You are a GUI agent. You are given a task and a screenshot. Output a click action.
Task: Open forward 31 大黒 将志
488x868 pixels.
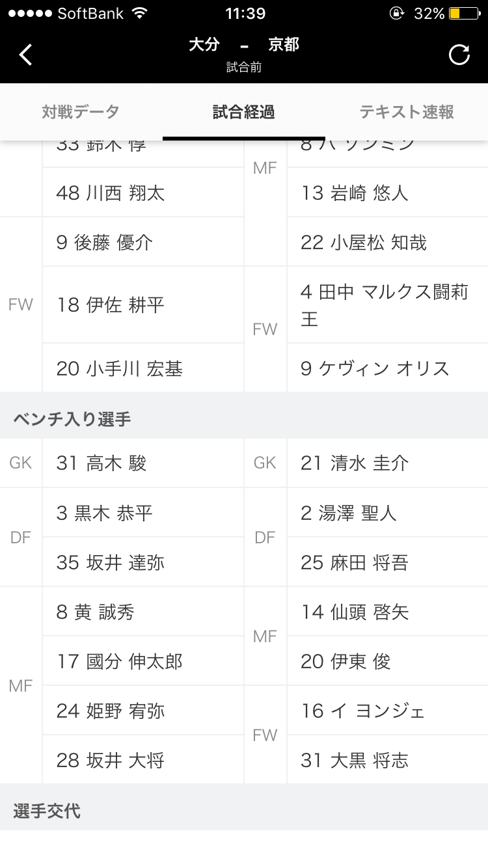point(355,761)
